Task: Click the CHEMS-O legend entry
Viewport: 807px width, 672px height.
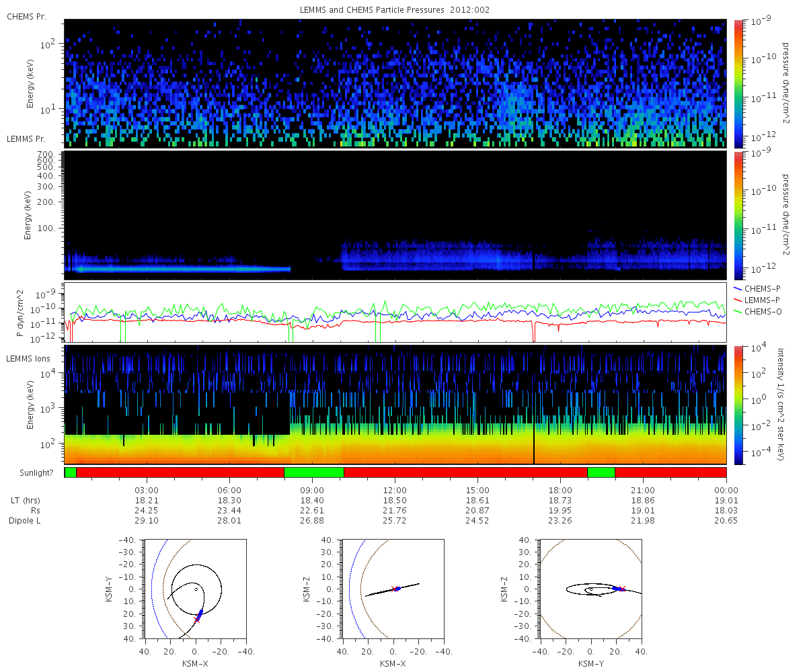Action: coord(756,311)
